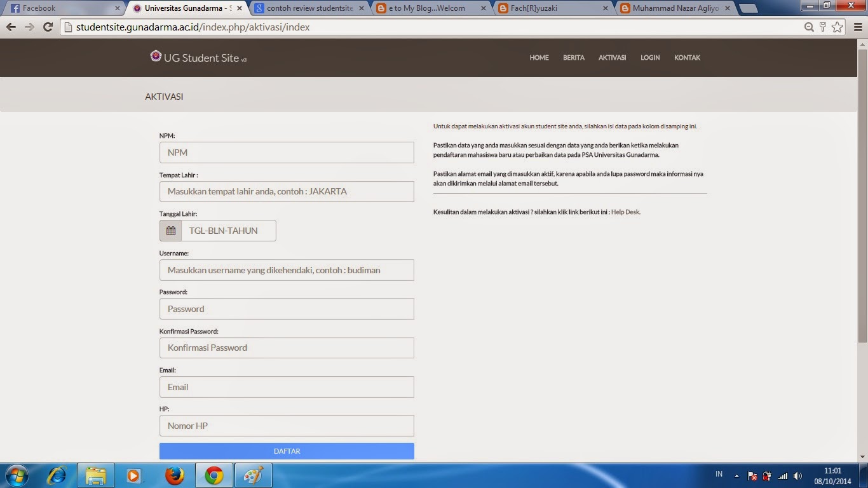Open the calendar icon beside Tanggal Lahir
Viewport: 868px width, 488px height.
[x=170, y=231]
